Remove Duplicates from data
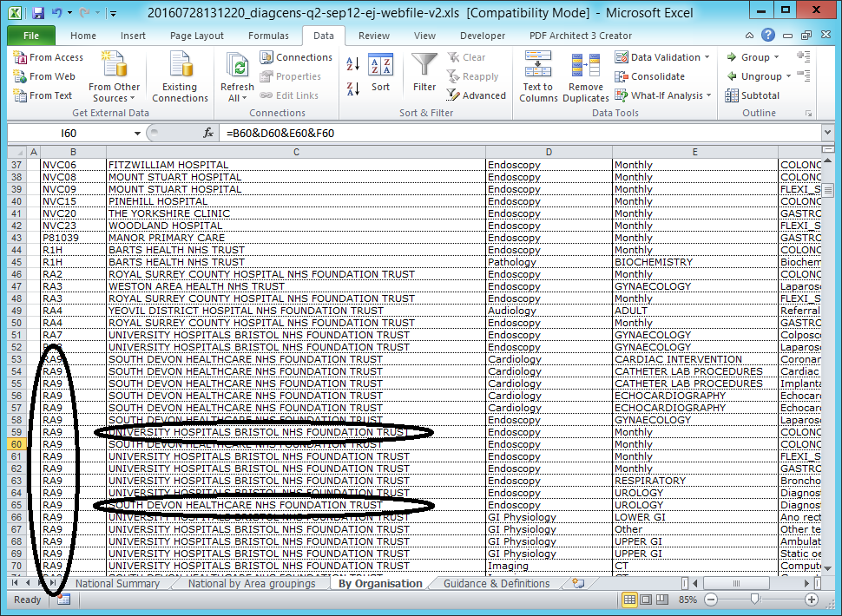This screenshot has height=616, width=842. coord(585,76)
